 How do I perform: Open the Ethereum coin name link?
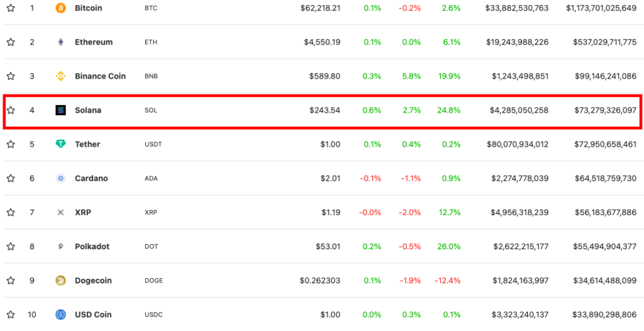point(94,42)
